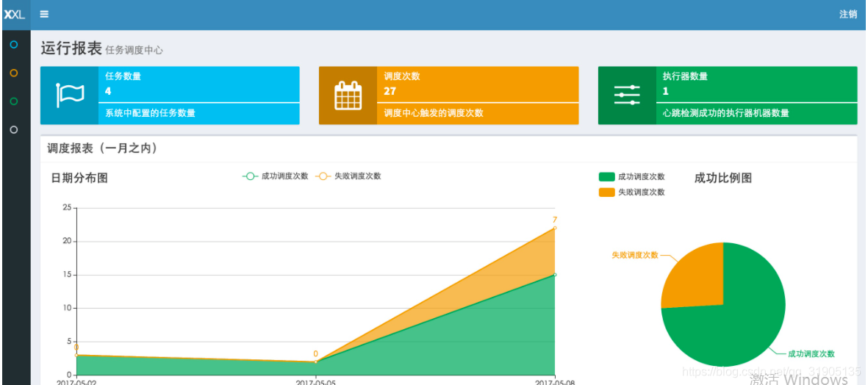The image size is (868, 385).
Task: Click 执行器数量 value 1
Action: coord(665,91)
